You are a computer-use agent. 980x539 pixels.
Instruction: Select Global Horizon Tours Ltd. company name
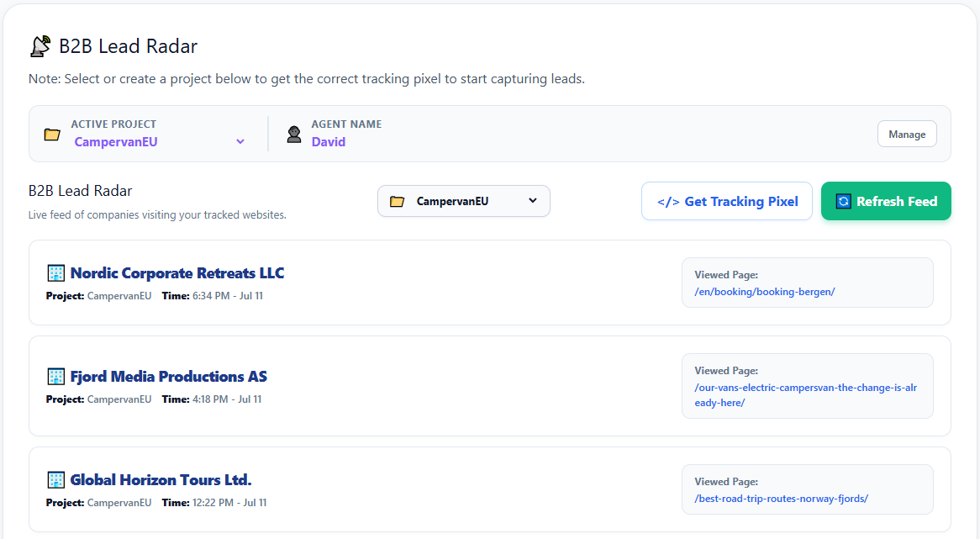pyautogui.click(x=161, y=480)
